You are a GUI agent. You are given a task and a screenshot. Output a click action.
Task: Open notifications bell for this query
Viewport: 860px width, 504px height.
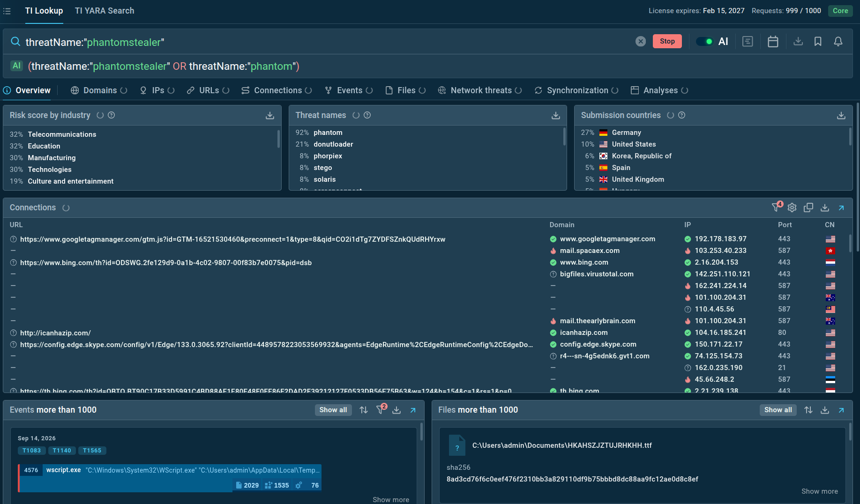click(x=838, y=41)
